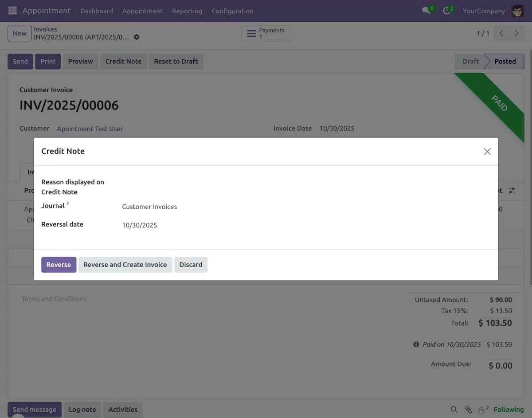Click the Following button
The width and height of the screenshot is (532, 418).
click(x=509, y=410)
